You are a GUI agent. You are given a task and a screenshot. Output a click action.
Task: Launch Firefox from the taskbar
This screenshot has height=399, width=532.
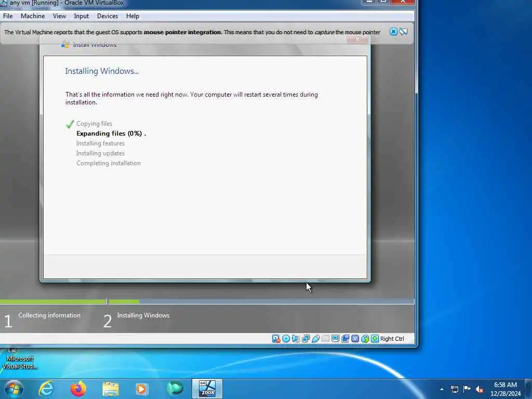(78, 389)
